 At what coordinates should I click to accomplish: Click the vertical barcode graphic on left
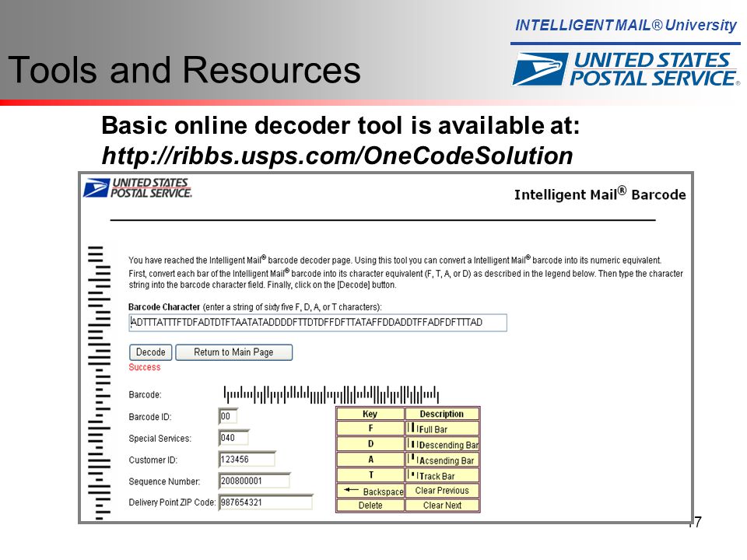(99, 383)
